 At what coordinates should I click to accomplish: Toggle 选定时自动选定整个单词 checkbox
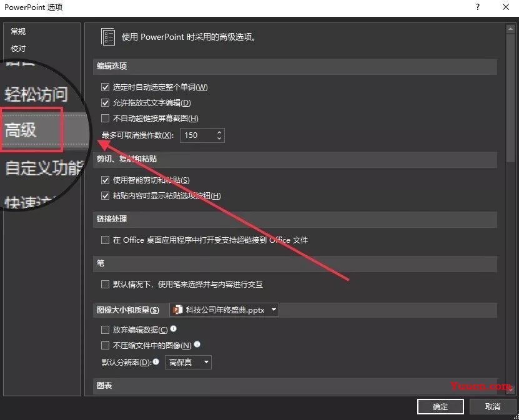[105, 87]
